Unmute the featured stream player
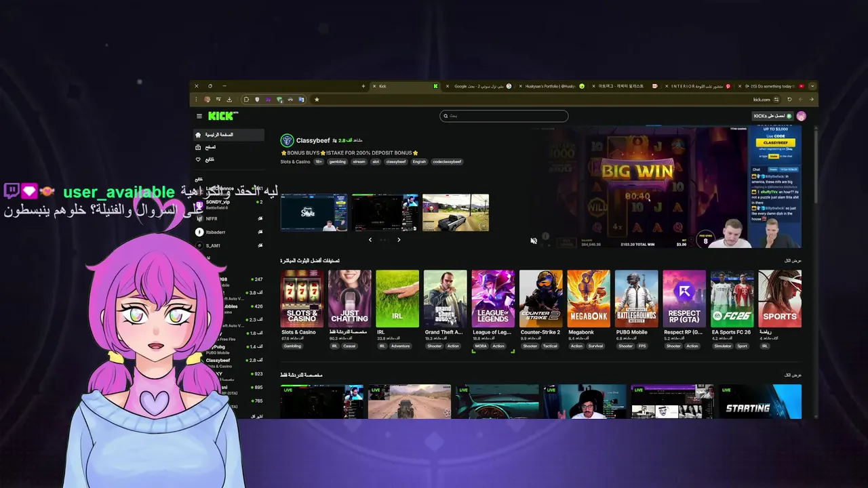Image resolution: width=868 pixels, height=488 pixels. click(534, 241)
